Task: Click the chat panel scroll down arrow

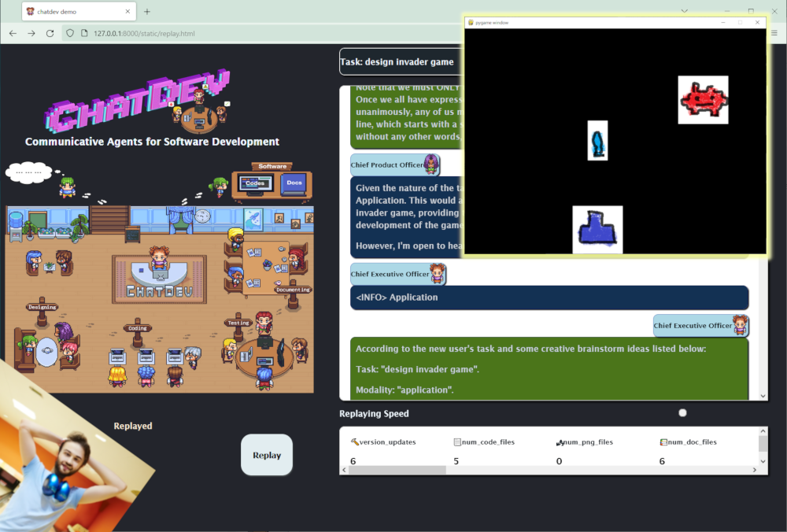Action: coord(763,396)
